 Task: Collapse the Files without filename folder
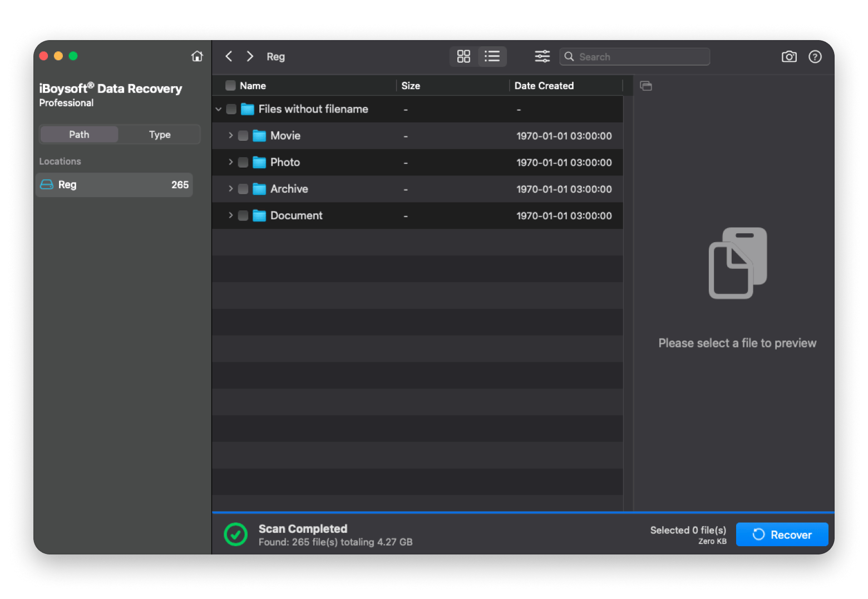point(218,109)
